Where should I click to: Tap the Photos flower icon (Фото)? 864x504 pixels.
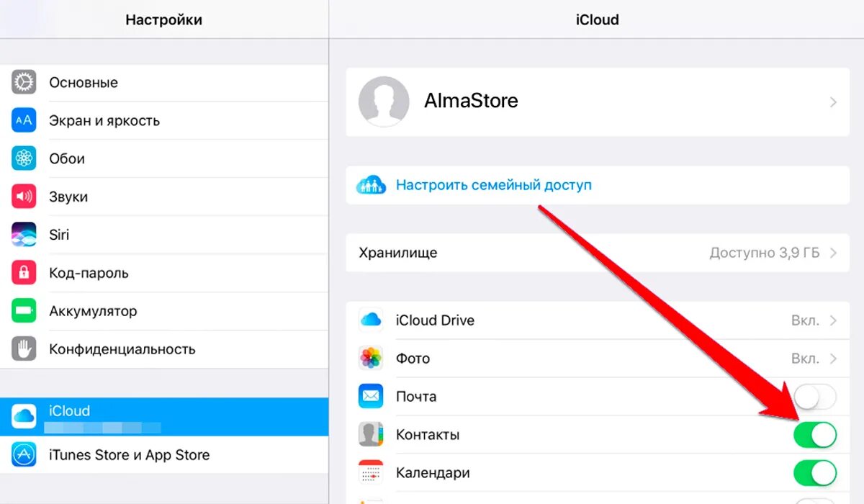371,359
